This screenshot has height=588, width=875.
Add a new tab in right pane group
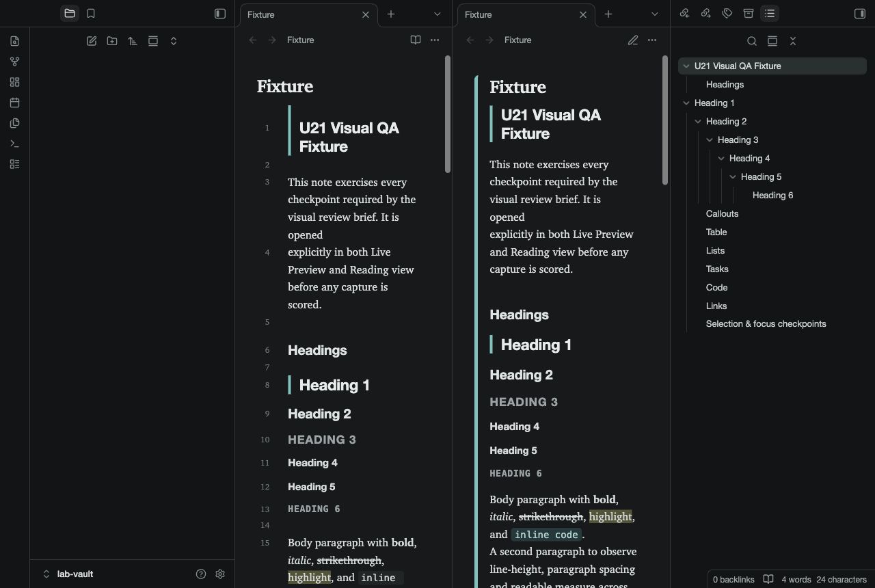tap(608, 14)
